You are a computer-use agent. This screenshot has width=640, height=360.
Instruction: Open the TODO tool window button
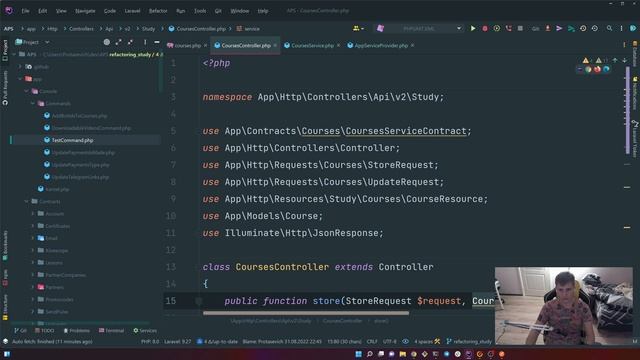(x=44, y=330)
